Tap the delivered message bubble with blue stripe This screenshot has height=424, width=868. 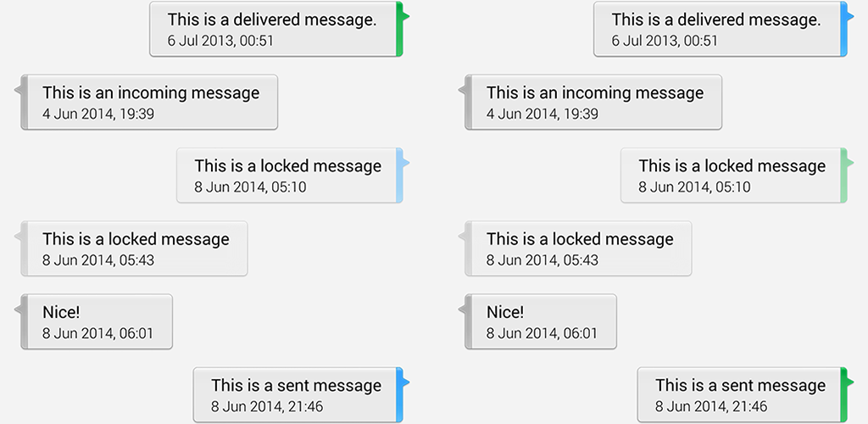[x=717, y=29]
